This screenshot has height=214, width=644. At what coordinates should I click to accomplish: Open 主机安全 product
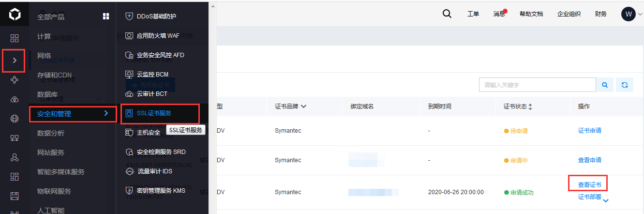pos(149,132)
